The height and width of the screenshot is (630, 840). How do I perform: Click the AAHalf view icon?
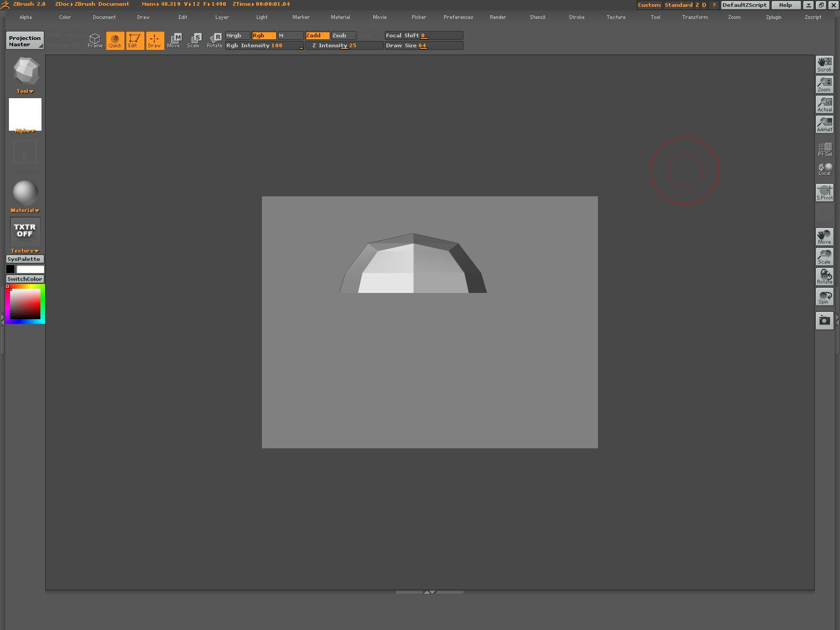coord(824,124)
